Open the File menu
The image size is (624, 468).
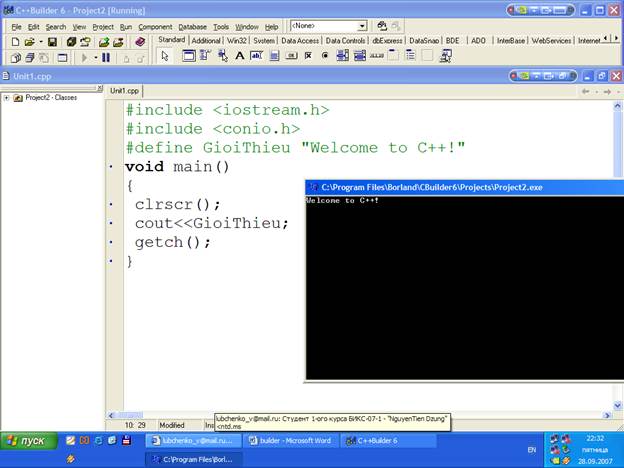click(x=16, y=27)
